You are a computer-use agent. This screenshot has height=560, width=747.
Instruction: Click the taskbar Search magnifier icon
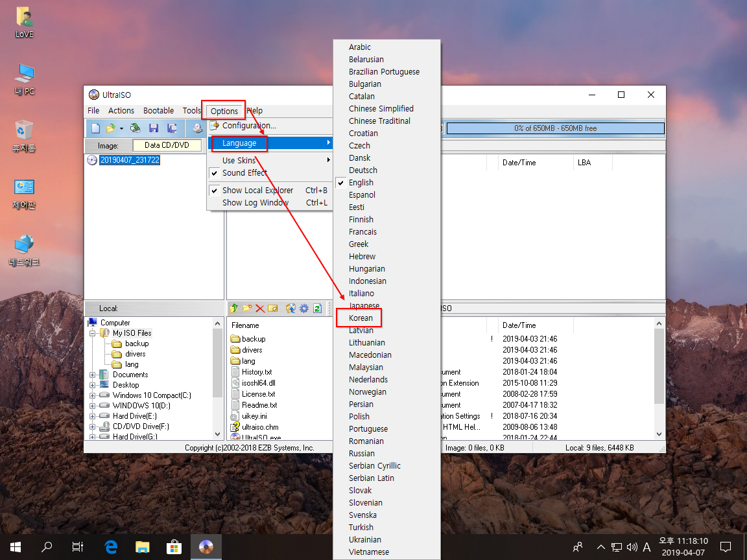(47, 546)
